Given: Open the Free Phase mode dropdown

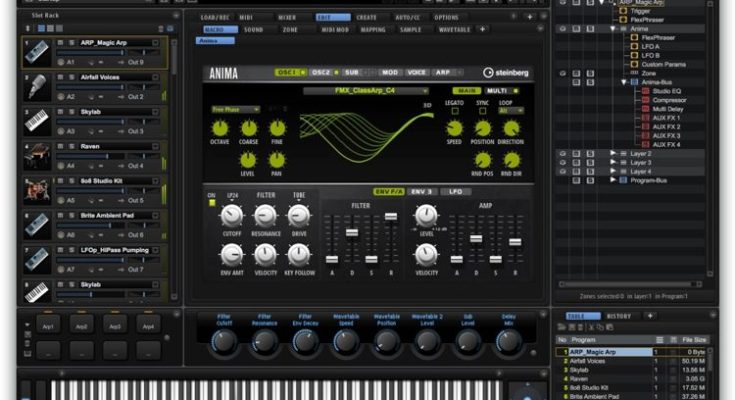Looking at the screenshot, I should [235, 109].
